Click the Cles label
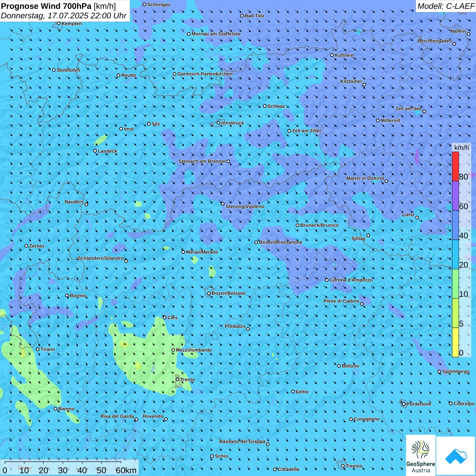The image size is (476, 476). [172, 318]
